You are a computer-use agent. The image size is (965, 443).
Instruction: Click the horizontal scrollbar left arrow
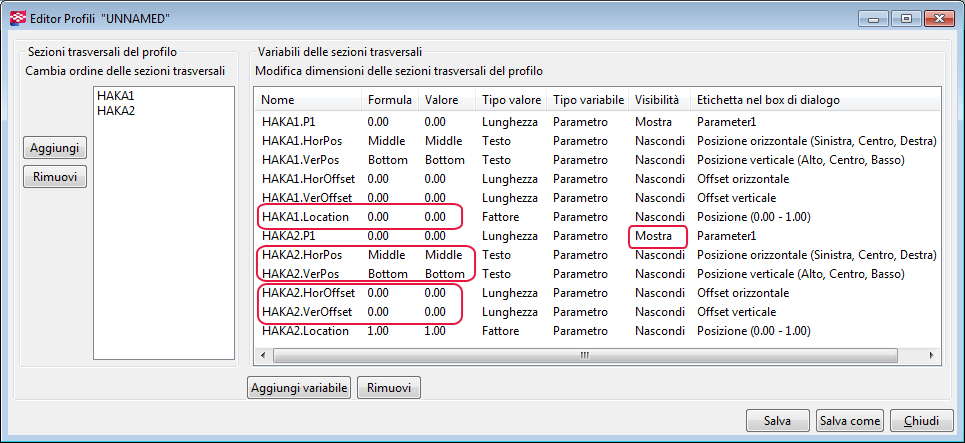[265, 354]
